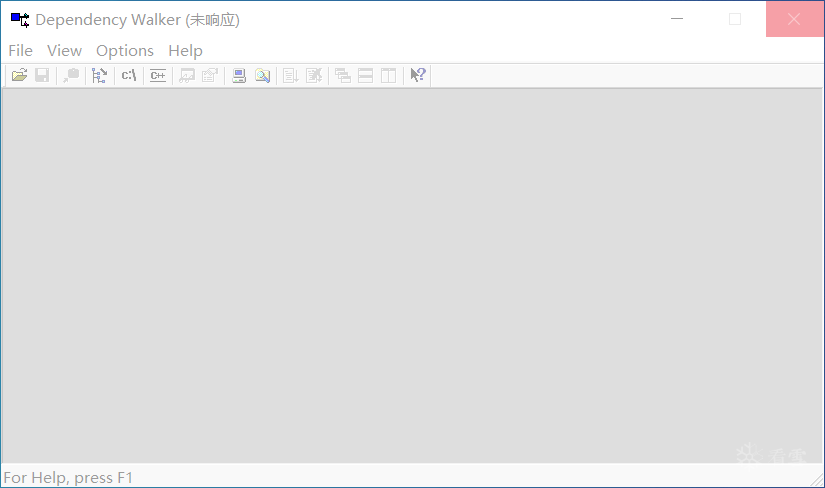825x488 pixels.
Task: Maximize the Dependency Walker window
Action: tap(735, 19)
